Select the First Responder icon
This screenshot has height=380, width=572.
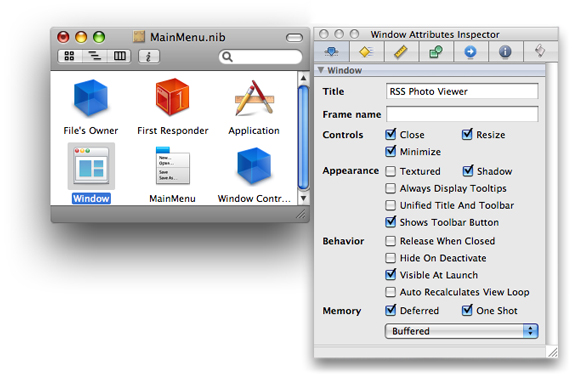point(172,97)
